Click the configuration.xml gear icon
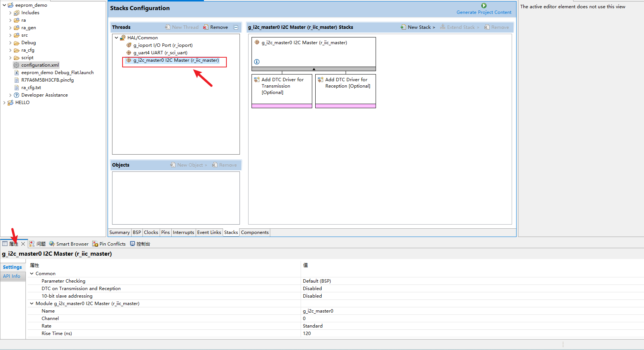The height and width of the screenshot is (350, 644). (16, 65)
